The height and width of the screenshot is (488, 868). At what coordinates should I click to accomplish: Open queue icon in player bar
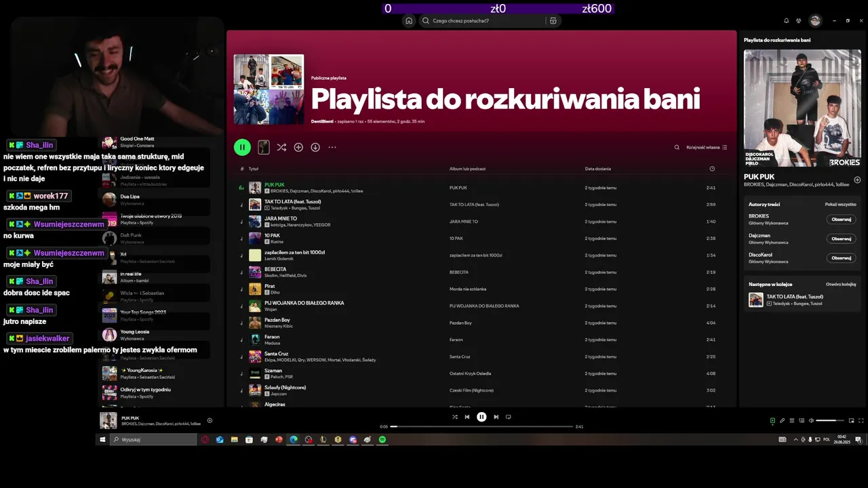791,421
